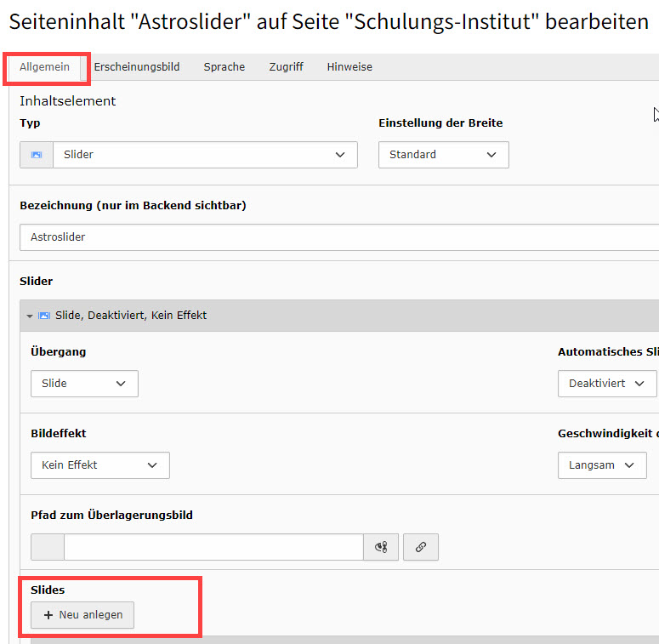This screenshot has height=644, width=659.
Task: Switch to the Erscheinungsbild tab
Action: [136, 67]
